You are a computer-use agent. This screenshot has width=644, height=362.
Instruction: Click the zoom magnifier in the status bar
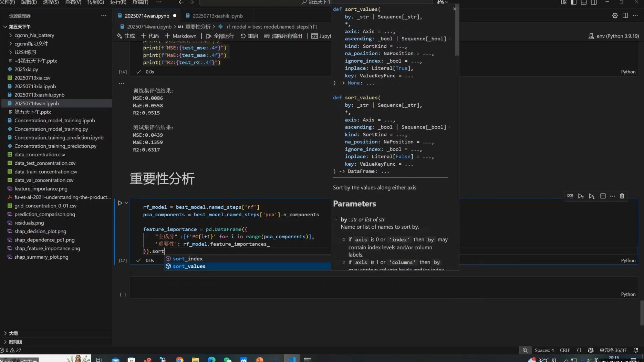pos(525,350)
